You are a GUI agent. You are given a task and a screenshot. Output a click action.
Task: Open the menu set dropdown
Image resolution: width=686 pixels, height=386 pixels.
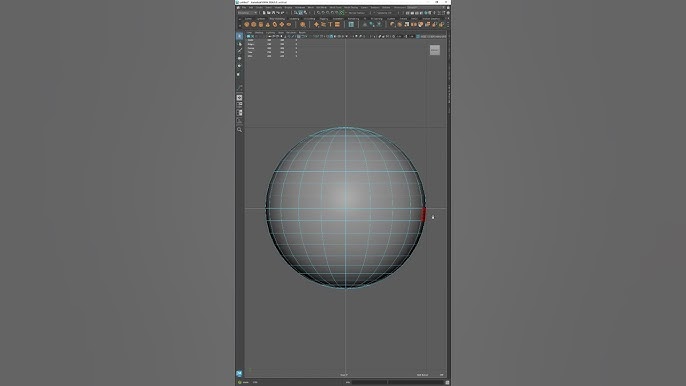[x=247, y=13]
